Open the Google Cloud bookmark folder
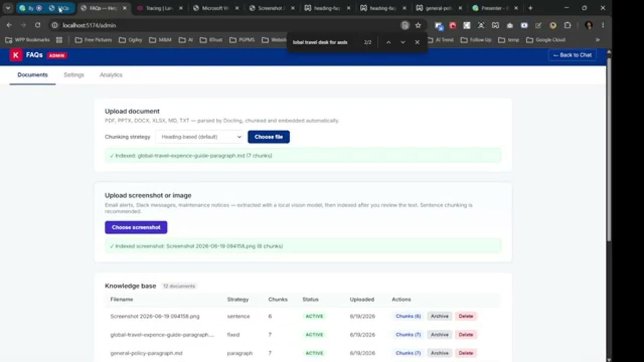 (545, 40)
